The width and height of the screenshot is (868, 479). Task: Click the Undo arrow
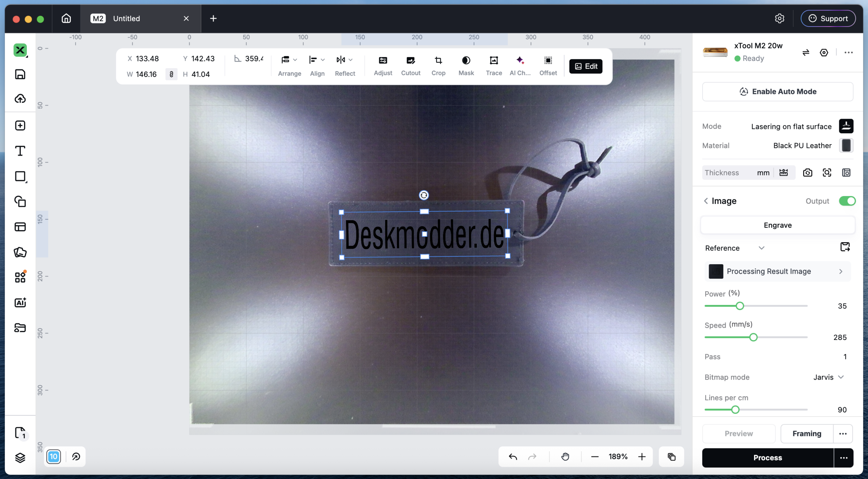pyautogui.click(x=513, y=457)
